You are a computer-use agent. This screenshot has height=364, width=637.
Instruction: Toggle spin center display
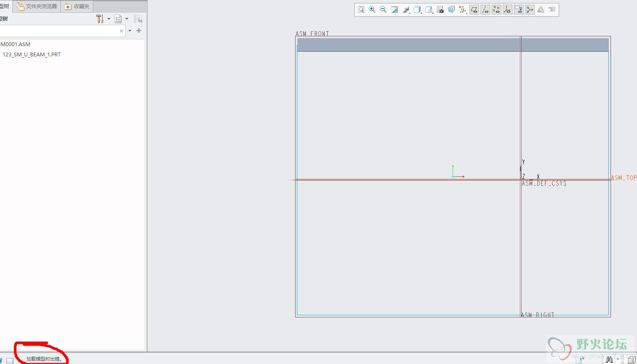point(530,10)
